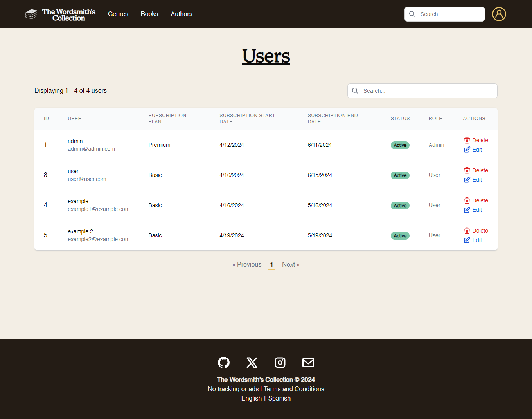The image size is (532, 419).
Task: Click the pencil edit icon for admin row
Action: (467, 150)
